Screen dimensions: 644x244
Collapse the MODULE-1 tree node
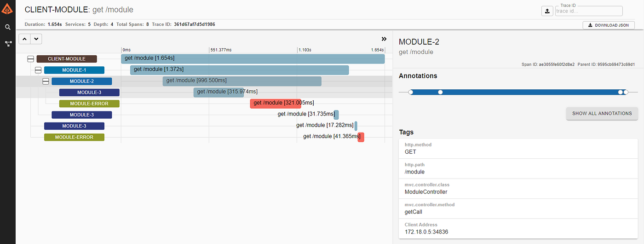tap(38, 70)
